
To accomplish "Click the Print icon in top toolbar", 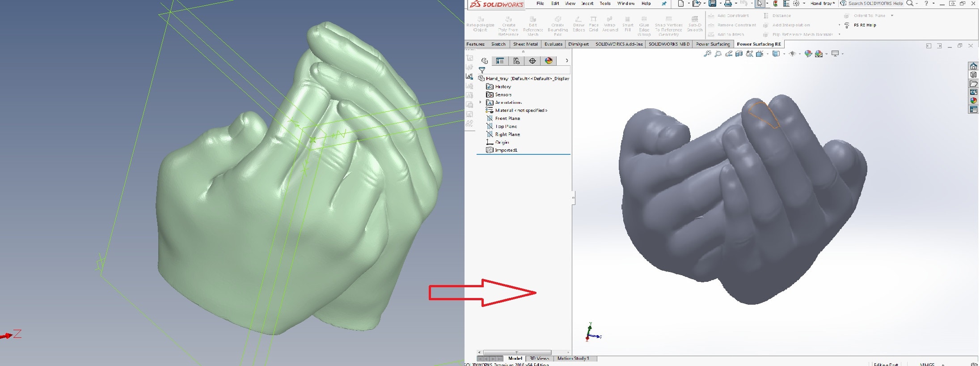I will [x=728, y=4].
